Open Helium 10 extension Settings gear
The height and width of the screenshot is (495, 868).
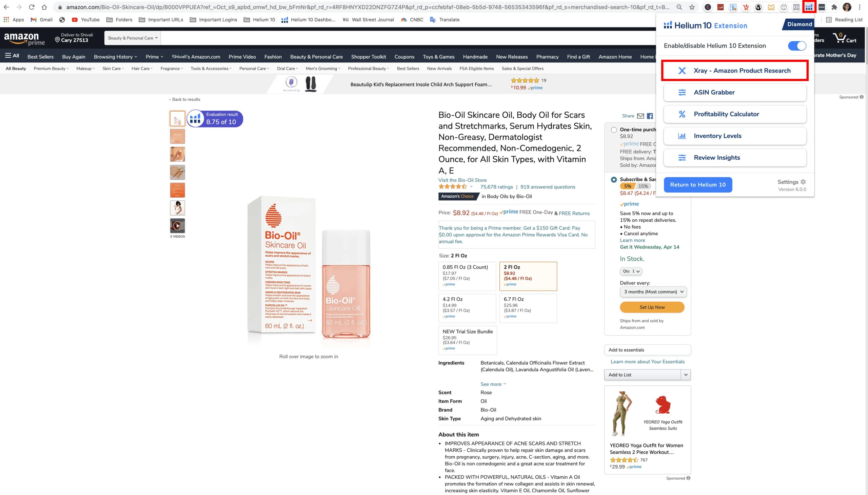(x=803, y=182)
